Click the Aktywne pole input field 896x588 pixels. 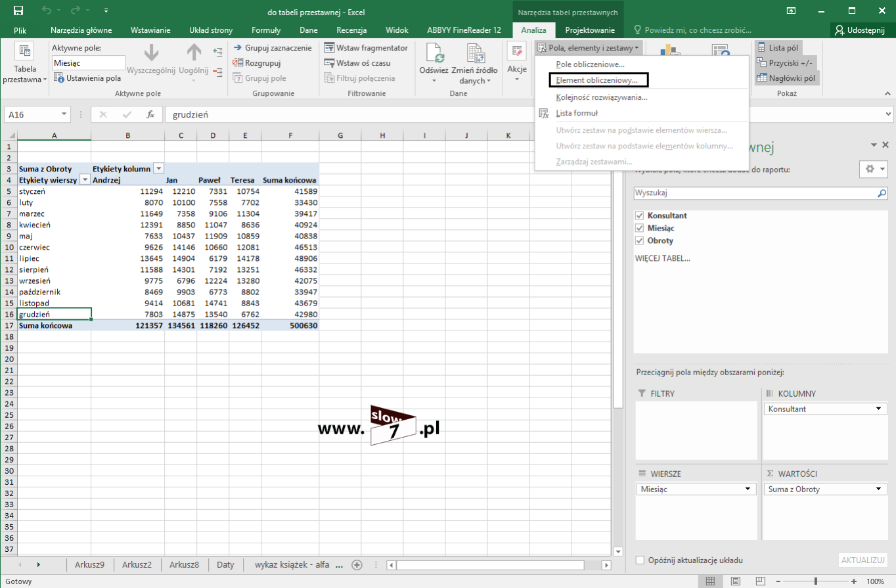pyautogui.click(x=89, y=63)
